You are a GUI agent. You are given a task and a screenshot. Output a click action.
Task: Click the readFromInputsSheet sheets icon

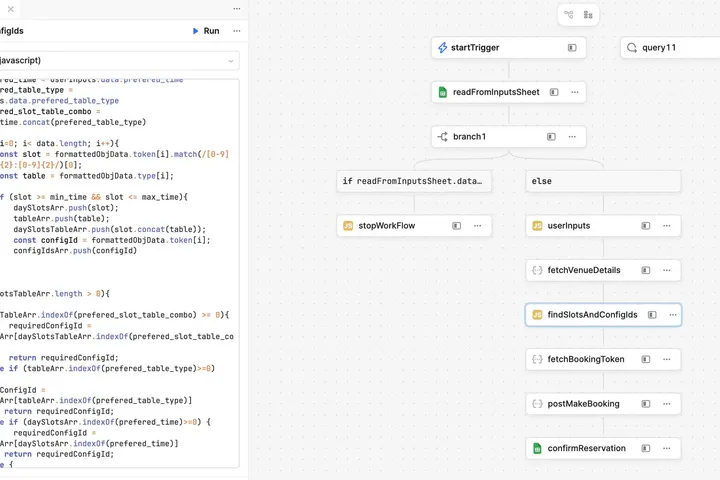click(x=442, y=92)
